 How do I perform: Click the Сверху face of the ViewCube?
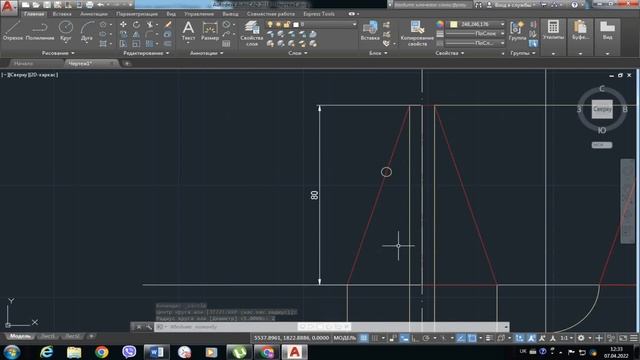click(602, 109)
